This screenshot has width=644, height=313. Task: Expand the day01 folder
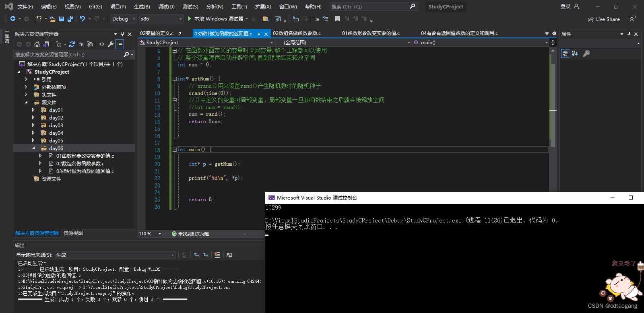click(33, 110)
